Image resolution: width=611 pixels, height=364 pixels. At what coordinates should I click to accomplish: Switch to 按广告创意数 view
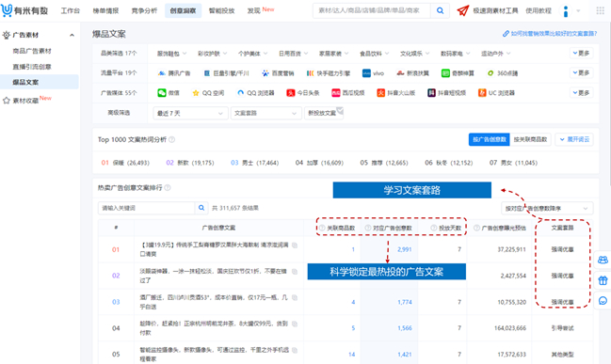pos(489,139)
